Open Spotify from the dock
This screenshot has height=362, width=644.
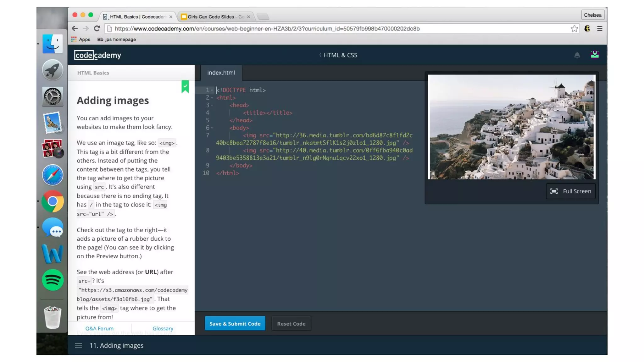(x=53, y=280)
